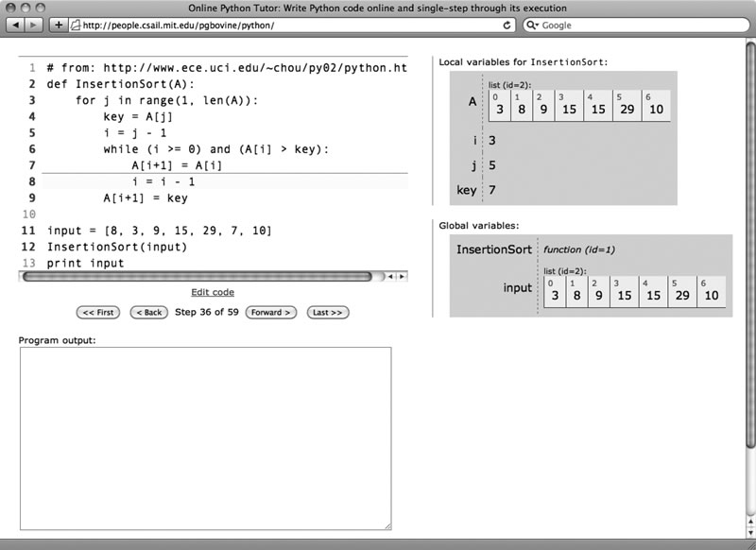
Task: Reload the page with the refresh icon
Action: tap(507, 26)
